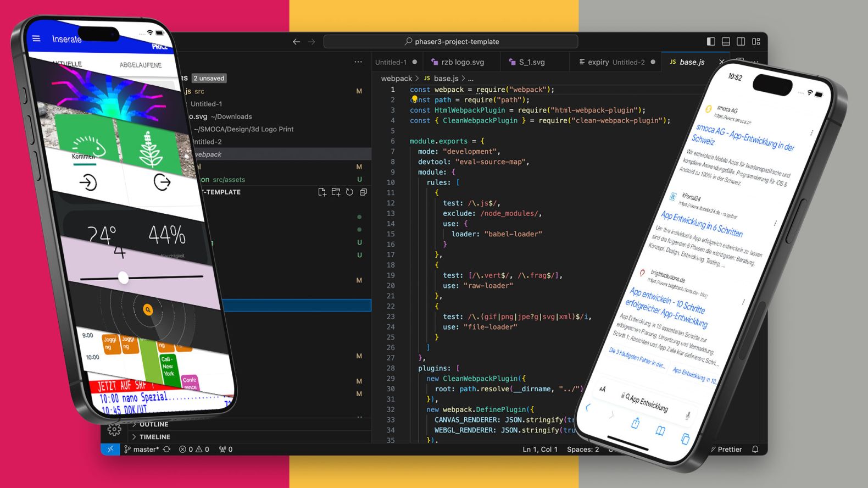Open the remote window indicator icon
Image resolution: width=868 pixels, height=488 pixels.
(110, 449)
